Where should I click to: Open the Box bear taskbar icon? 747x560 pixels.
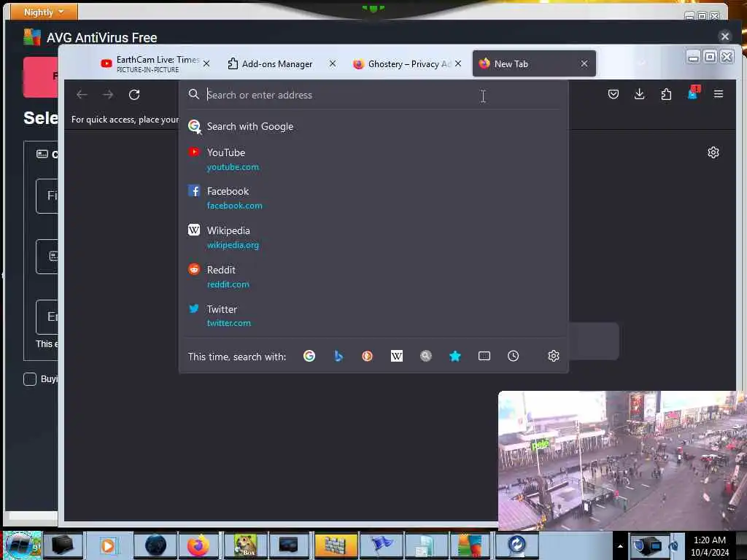click(x=246, y=545)
